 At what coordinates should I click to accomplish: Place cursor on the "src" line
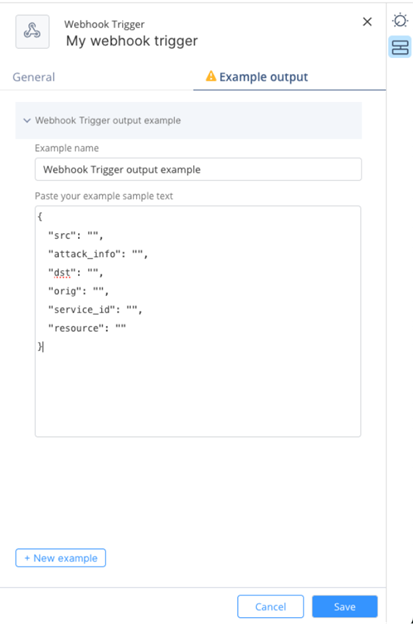(x=76, y=236)
